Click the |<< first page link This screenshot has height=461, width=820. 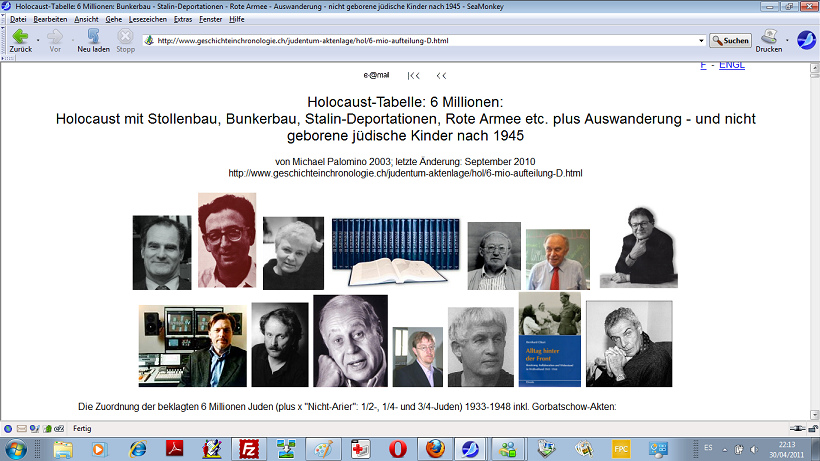[x=414, y=76]
